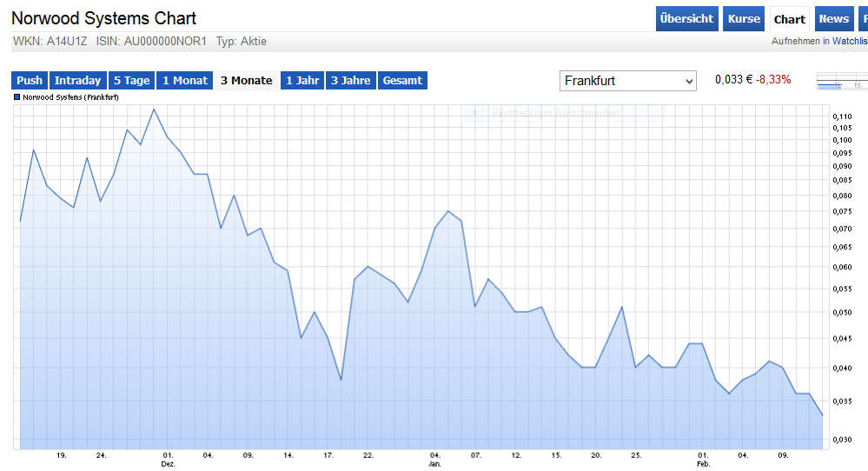This screenshot has height=471, width=868.
Task: Display the Gesamt full history range
Action: [402, 81]
